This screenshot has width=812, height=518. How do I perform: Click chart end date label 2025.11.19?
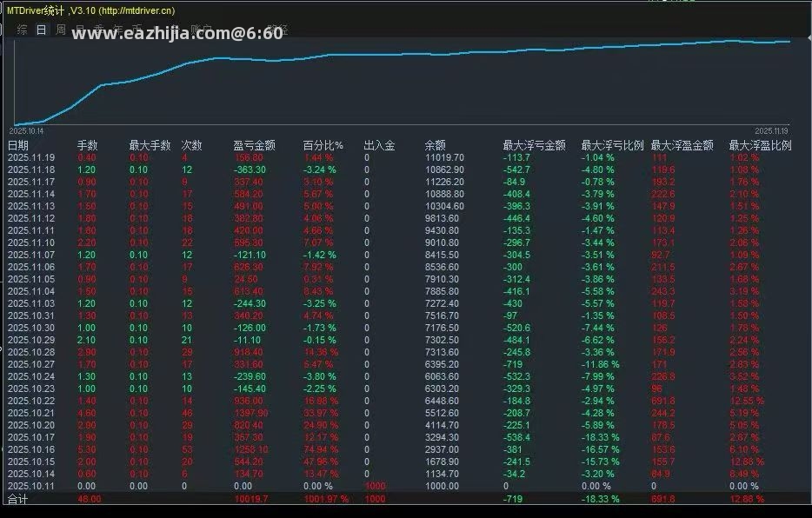771,131
